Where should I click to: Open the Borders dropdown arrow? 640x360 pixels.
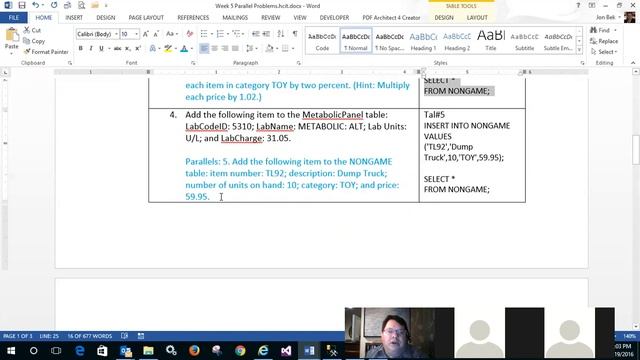(x=293, y=49)
